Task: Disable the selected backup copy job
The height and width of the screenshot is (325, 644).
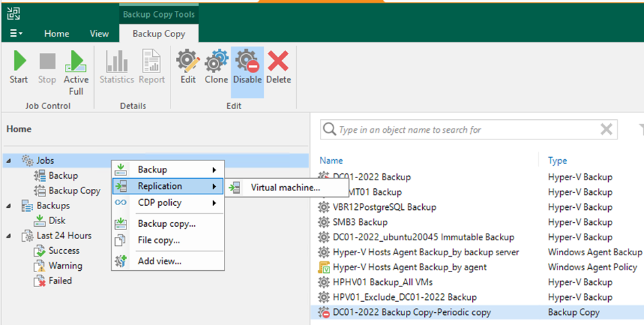Action: pos(248,72)
